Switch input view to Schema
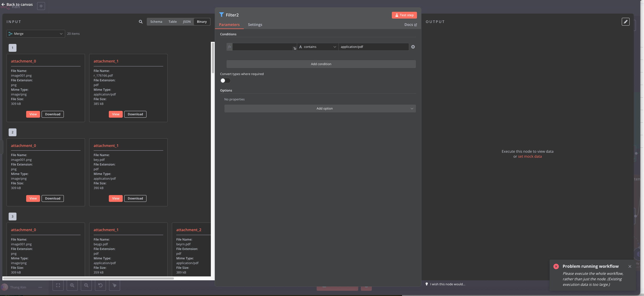This screenshot has height=296, width=644. (x=156, y=22)
